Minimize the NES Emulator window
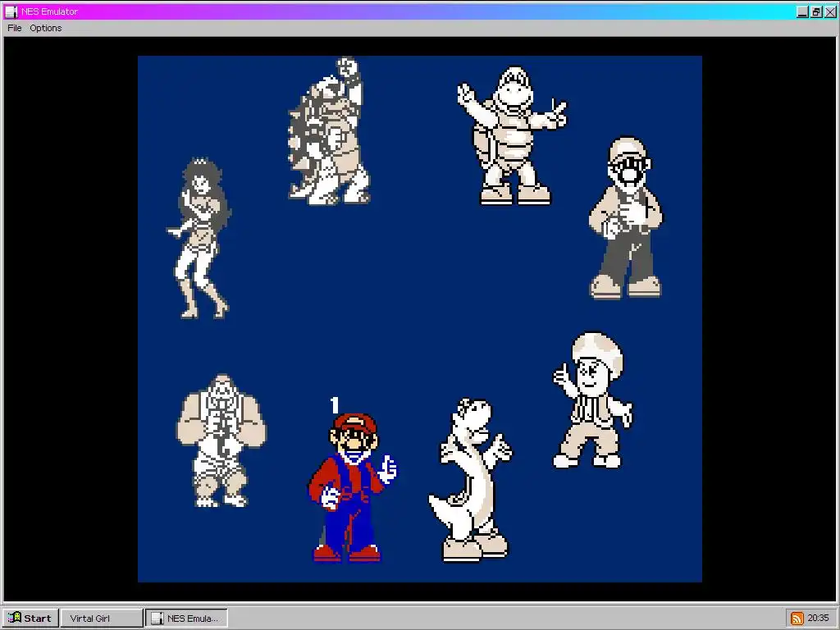 click(x=802, y=11)
